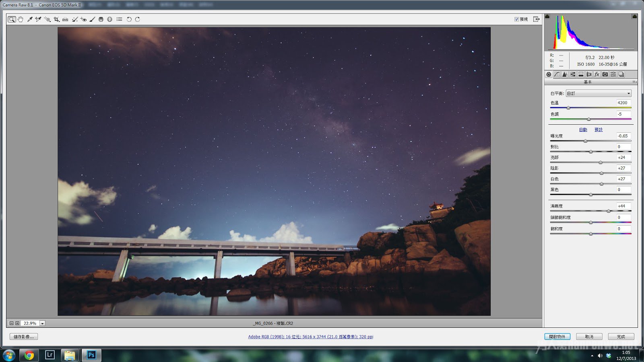644x362 pixels.
Task: Rotate image 90° clockwise
Action: [x=138, y=19]
